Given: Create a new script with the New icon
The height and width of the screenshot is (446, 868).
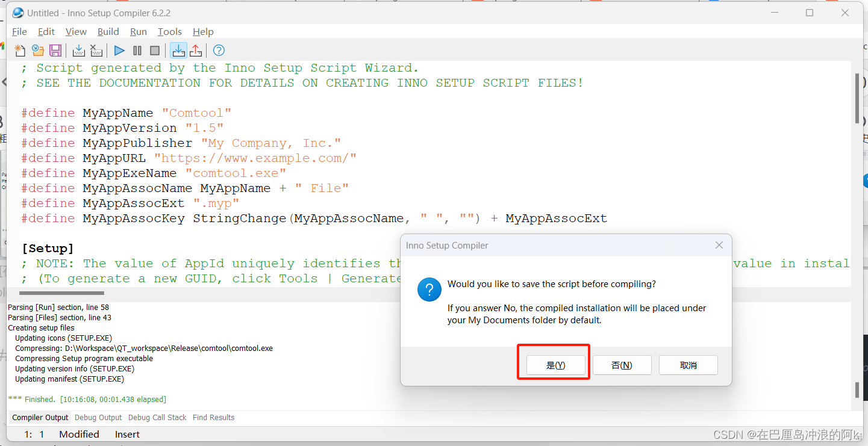Looking at the screenshot, I should [20, 51].
